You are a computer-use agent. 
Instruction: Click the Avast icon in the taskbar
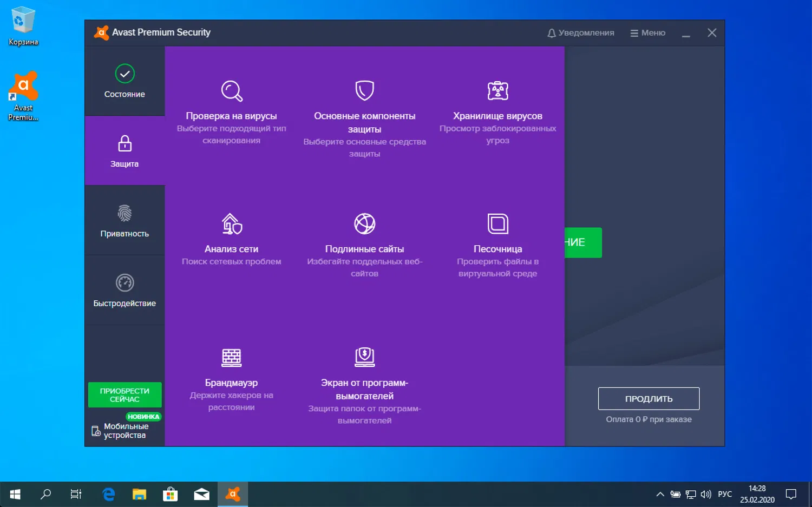point(232,493)
